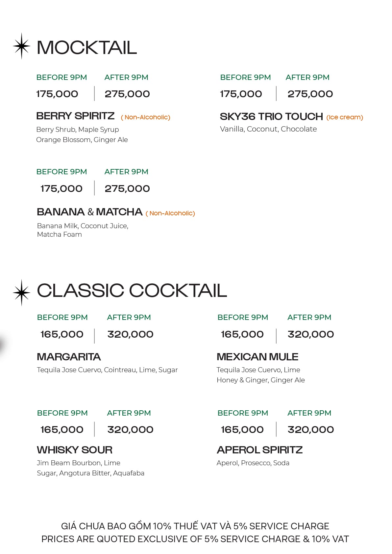
Task: Click the Ice cream tag beside Sky36 Trio Touch
Action: [345, 117]
